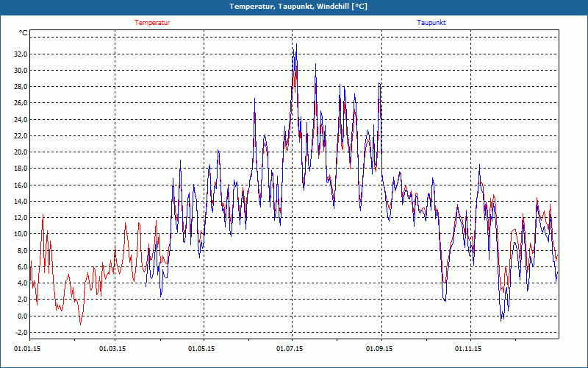Click the 01.03.15 date label
The image size is (588, 368).
(112, 349)
